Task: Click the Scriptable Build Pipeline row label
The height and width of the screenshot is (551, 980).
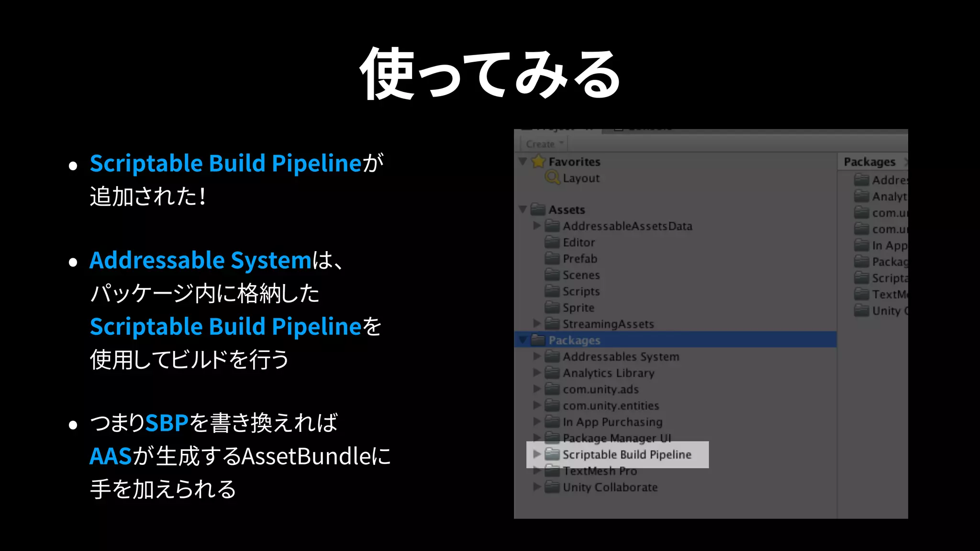Action: point(627,454)
